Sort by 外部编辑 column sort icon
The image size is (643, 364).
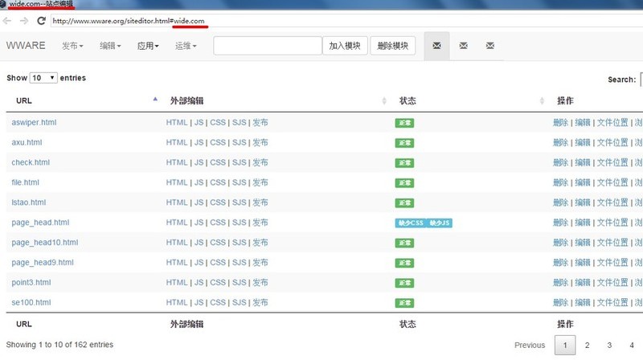click(x=383, y=100)
